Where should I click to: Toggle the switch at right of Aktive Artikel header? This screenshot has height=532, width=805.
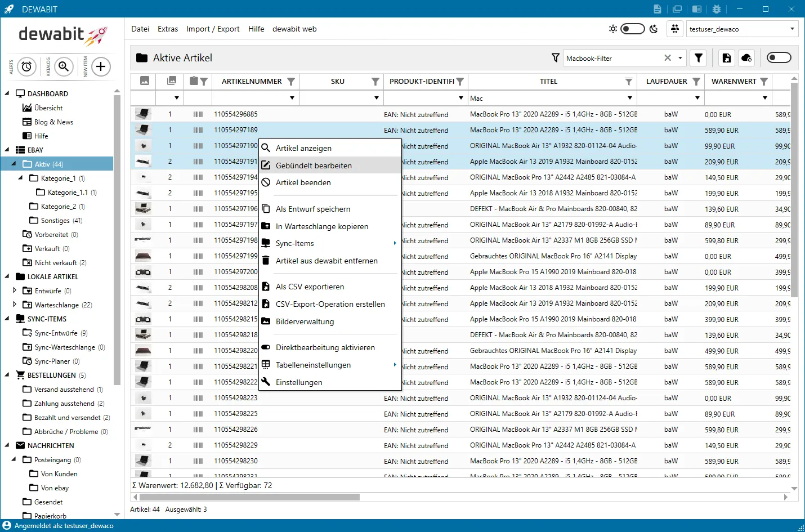pyautogui.click(x=779, y=57)
